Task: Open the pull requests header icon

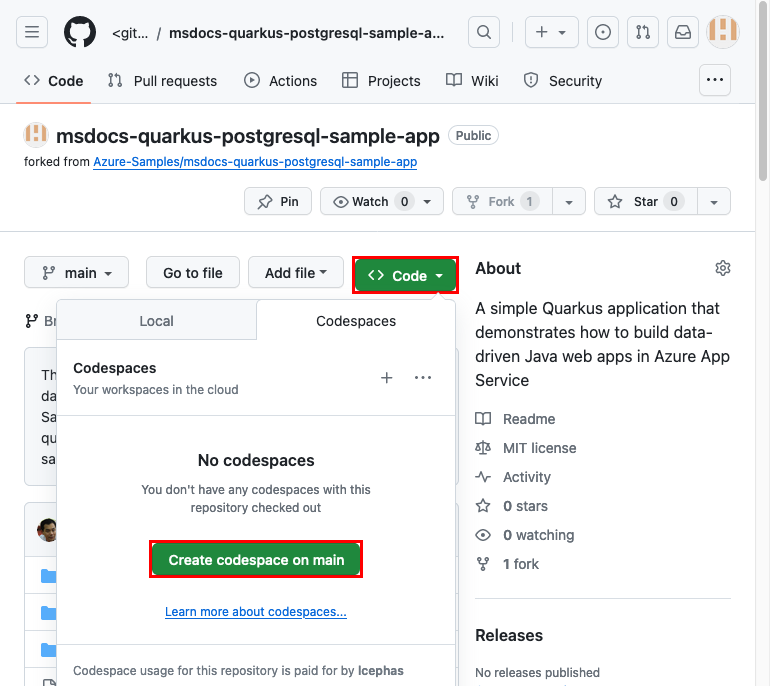Action: pos(642,32)
